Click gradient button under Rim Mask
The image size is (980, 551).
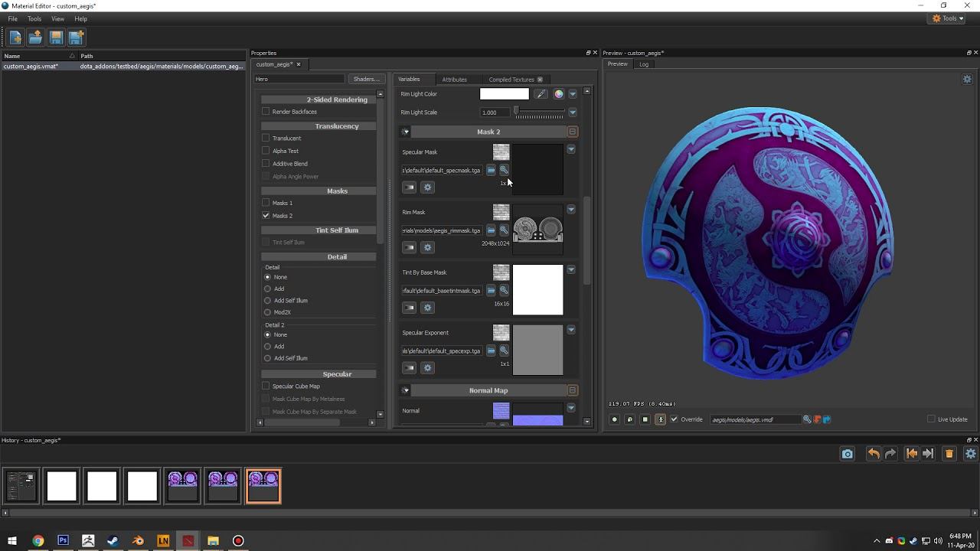[x=410, y=247]
